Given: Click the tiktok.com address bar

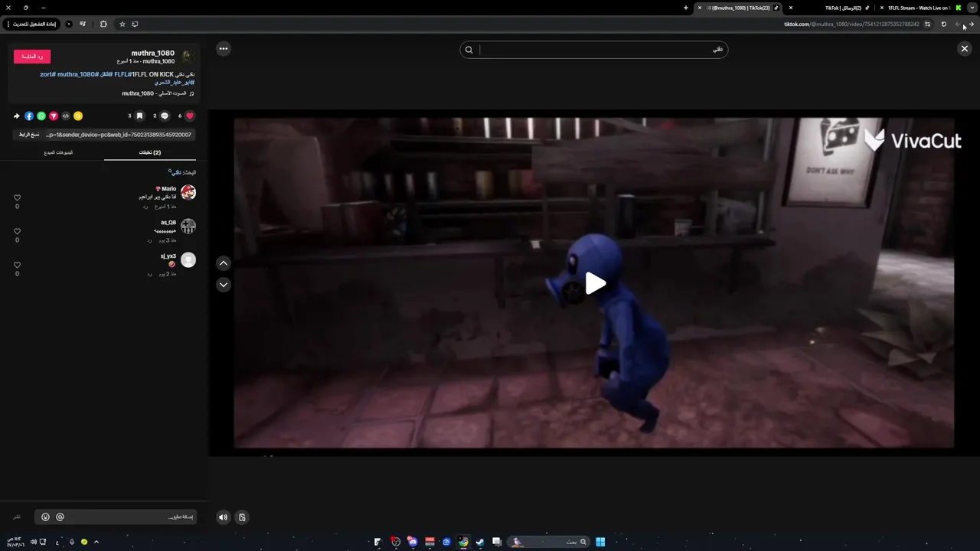Looking at the screenshot, I should [851, 24].
